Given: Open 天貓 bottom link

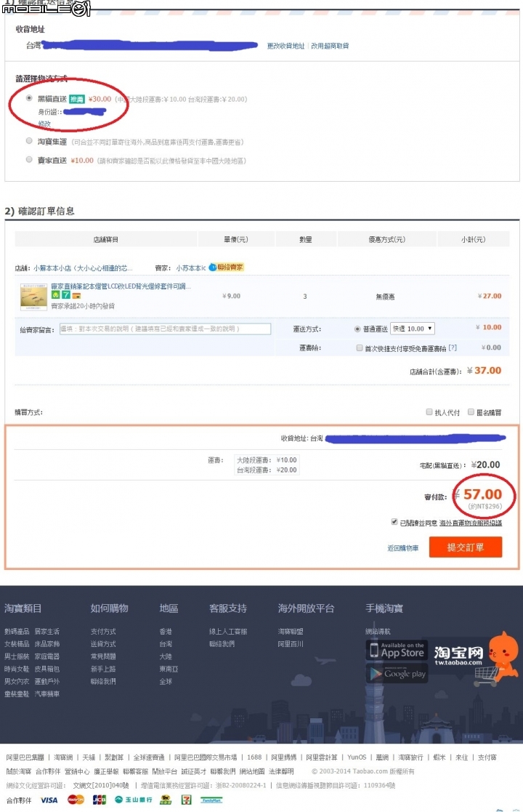Looking at the screenshot, I should coord(89,757).
